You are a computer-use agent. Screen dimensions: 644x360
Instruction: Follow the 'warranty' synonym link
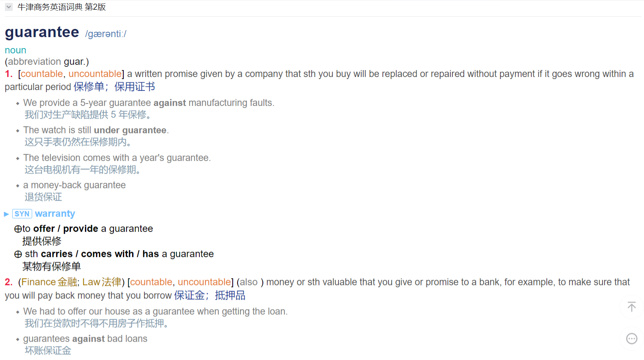point(55,214)
